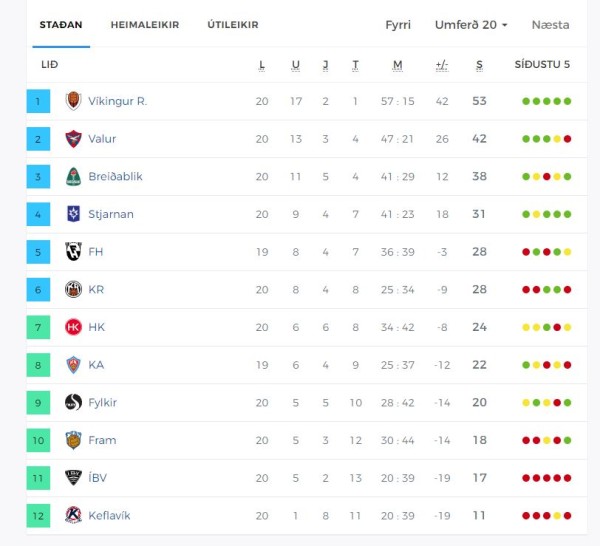The image size is (600, 546).
Task: Click the M goals column header
Action: coord(398,65)
